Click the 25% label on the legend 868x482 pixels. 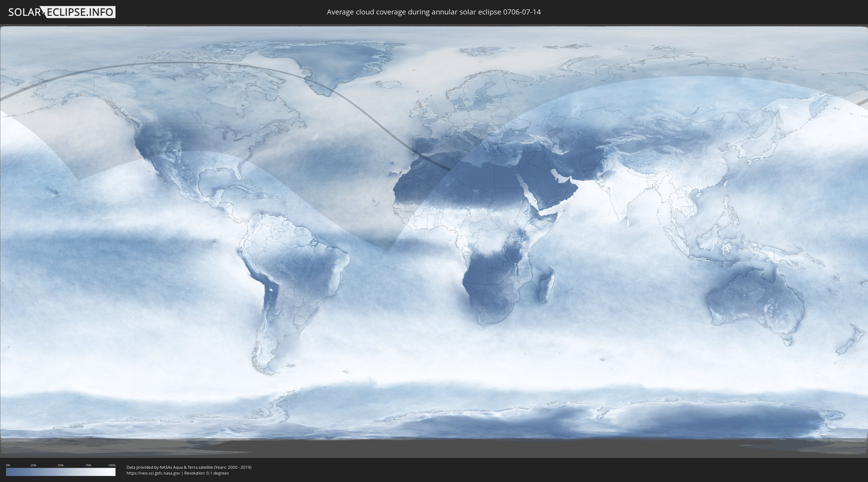click(33, 465)
